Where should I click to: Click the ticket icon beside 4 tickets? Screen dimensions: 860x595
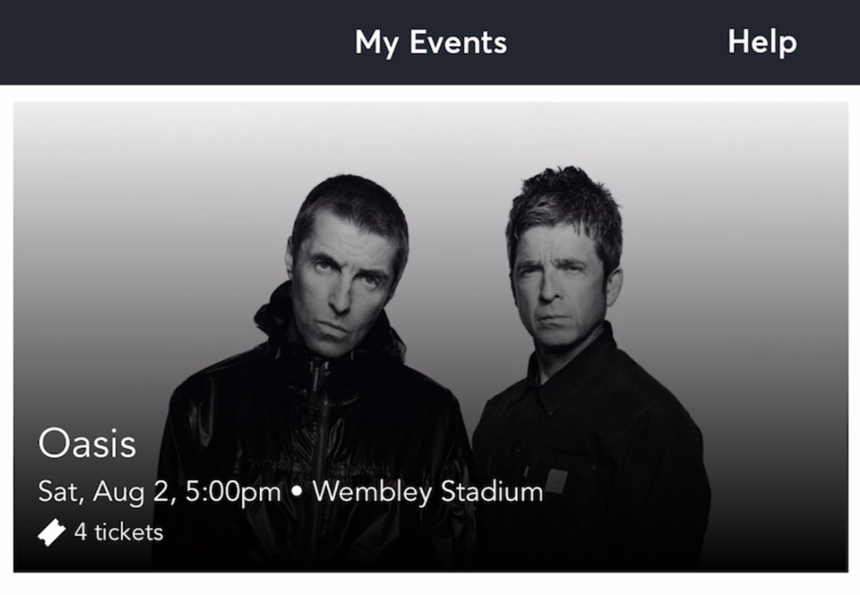(52, 533)
